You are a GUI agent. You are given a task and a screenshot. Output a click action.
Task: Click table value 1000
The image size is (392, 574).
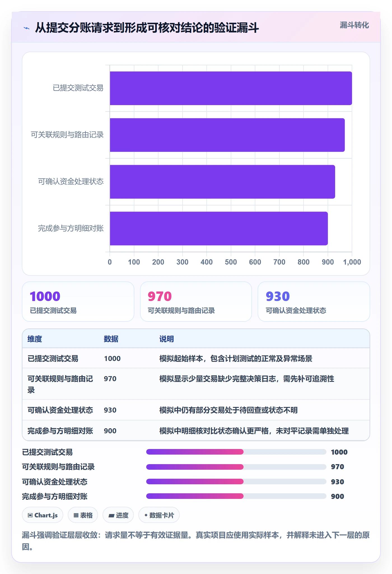coord(112,358)
